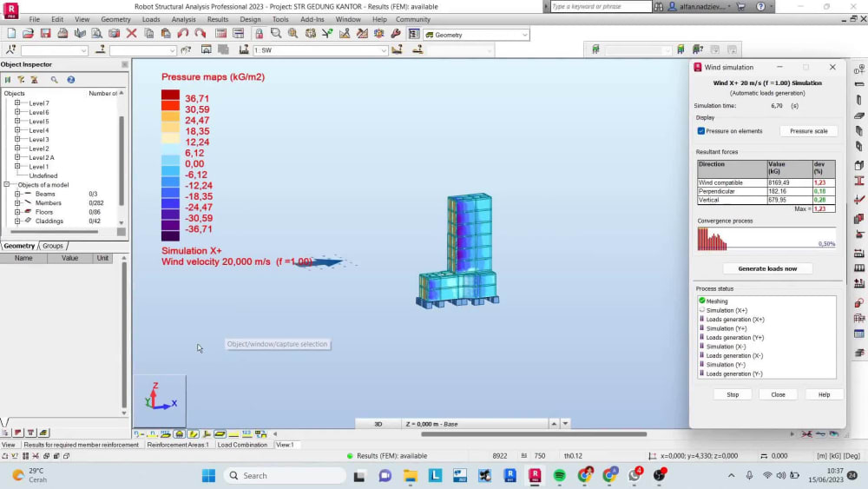Click the Help button in Wind simulation
The image size is (868, 489).
[x=824, y=394]
